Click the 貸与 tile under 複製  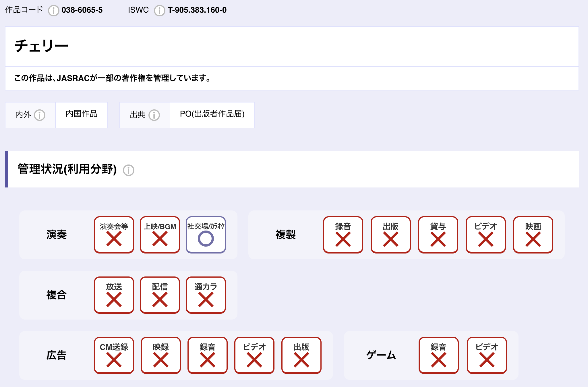pos(438,235)
